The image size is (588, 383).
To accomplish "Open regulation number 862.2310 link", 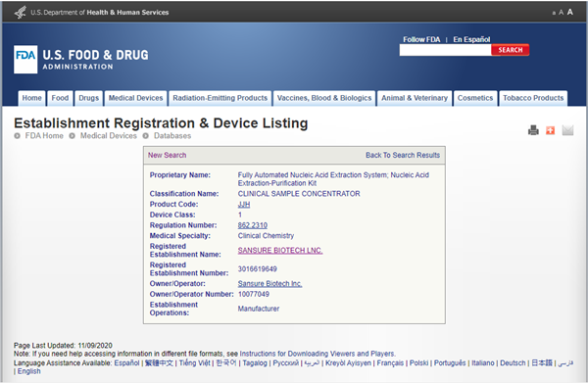I will pos(253,225).
